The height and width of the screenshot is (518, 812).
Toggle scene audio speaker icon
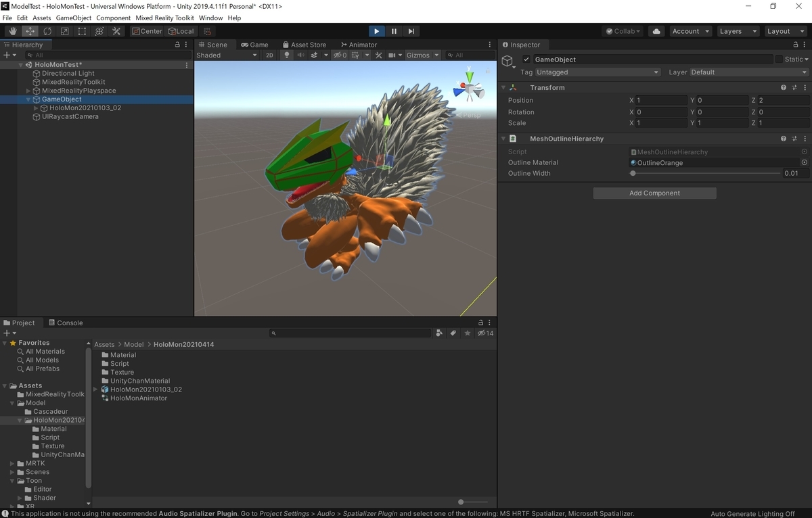(300, 55)
